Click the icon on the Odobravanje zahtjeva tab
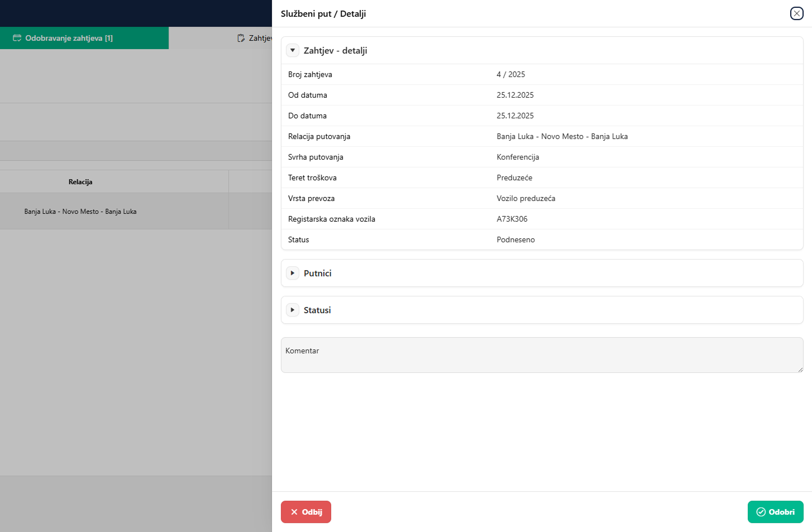The width and height of the screenshot is (812, 532). coord(17,38)
